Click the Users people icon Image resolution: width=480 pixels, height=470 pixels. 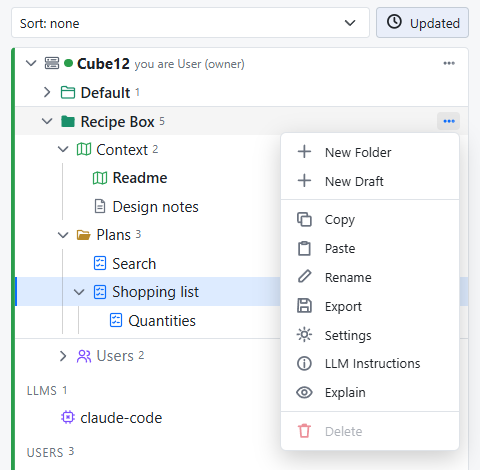click(x=84, y=356)
